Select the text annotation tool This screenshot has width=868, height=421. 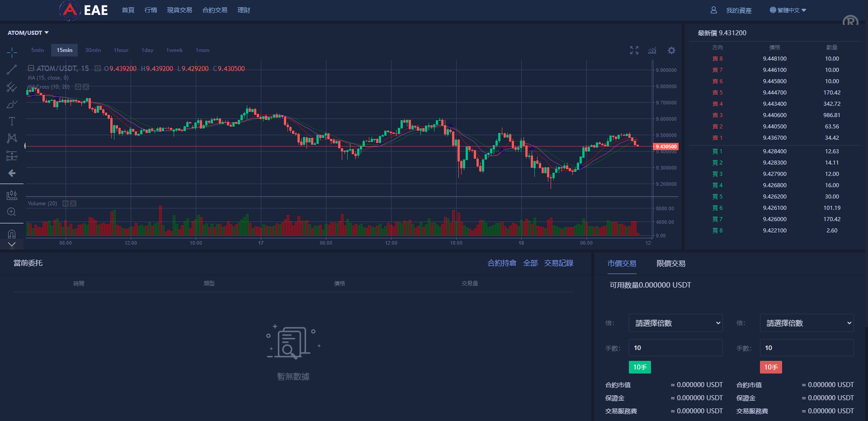click(12, 121)
